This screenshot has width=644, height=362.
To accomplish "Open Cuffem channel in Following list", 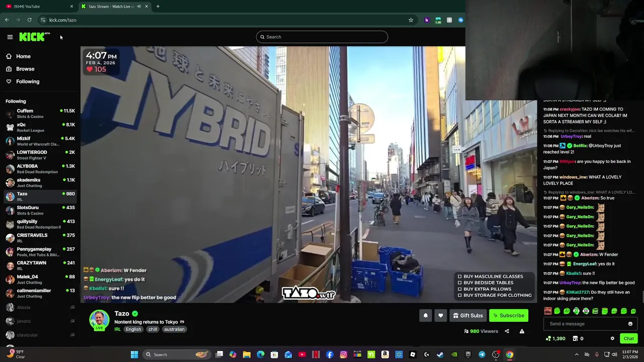I will pos(40,114).
